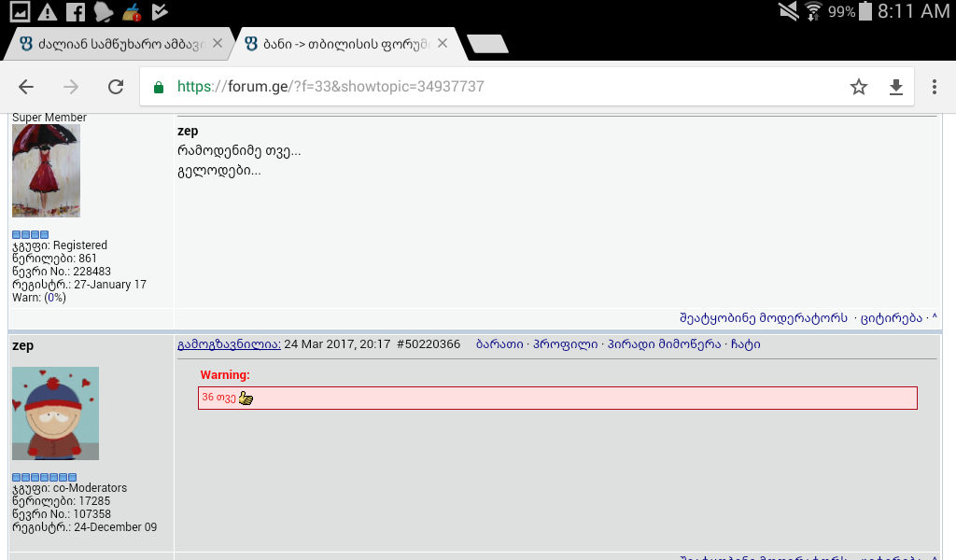Jump to top using the ^ link
This screenshot has height=560, width=956.
(x=935, y=316)
